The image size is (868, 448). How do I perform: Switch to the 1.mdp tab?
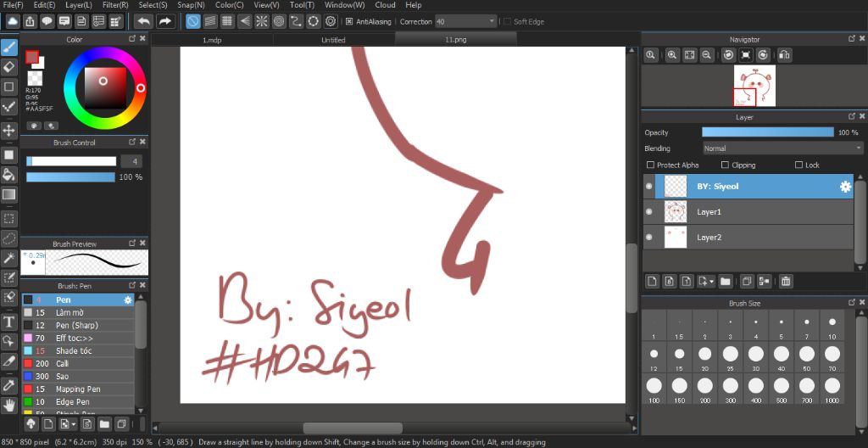tap(212, 40)
